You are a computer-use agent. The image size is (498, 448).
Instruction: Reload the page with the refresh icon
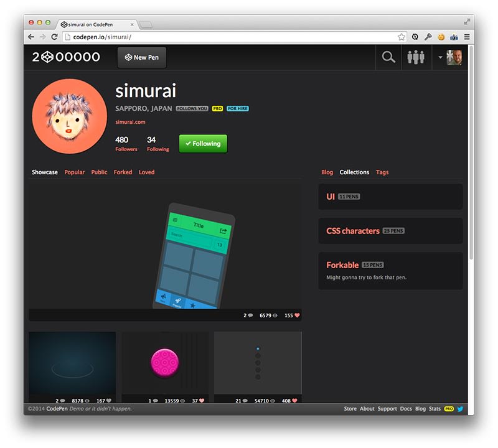pos(55,36)
